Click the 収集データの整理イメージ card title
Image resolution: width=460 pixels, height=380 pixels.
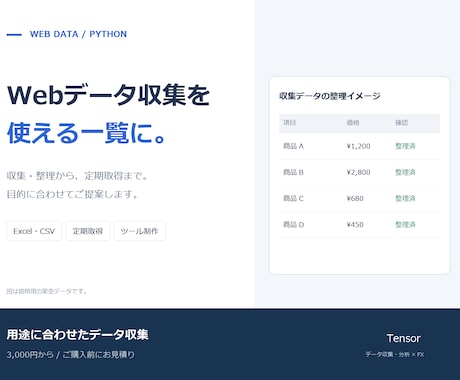330,96
